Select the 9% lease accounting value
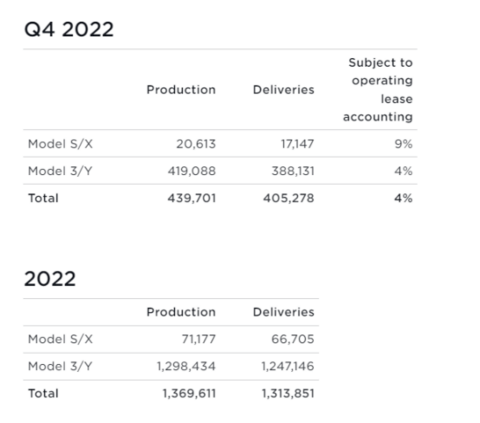The width and height of the screenshot is (480, 423). click(403, 144)
